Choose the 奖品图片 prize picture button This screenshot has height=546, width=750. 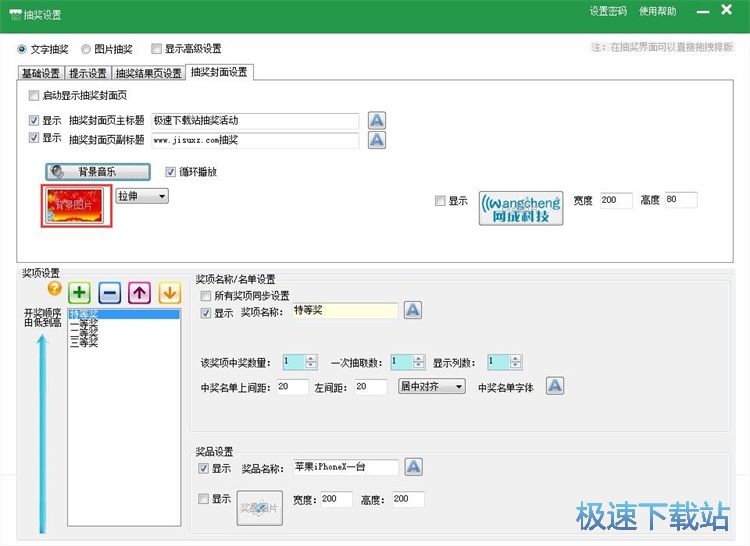point(260,508)
